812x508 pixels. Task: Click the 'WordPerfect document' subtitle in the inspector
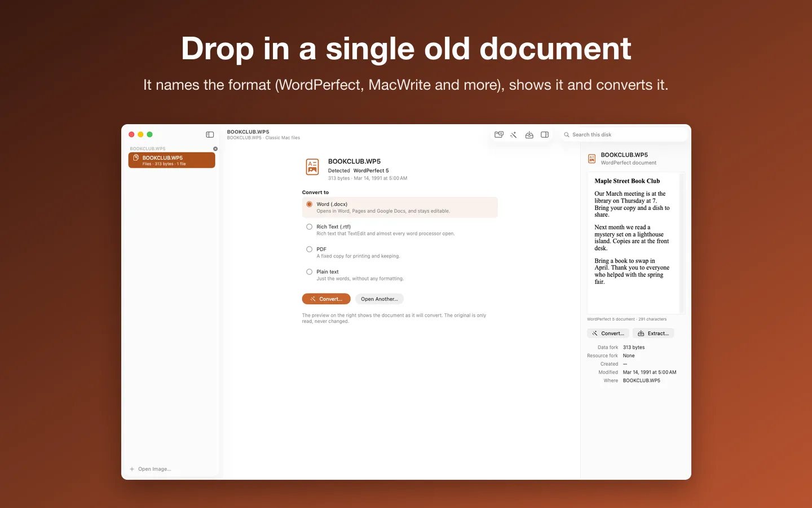coord(629,163)
